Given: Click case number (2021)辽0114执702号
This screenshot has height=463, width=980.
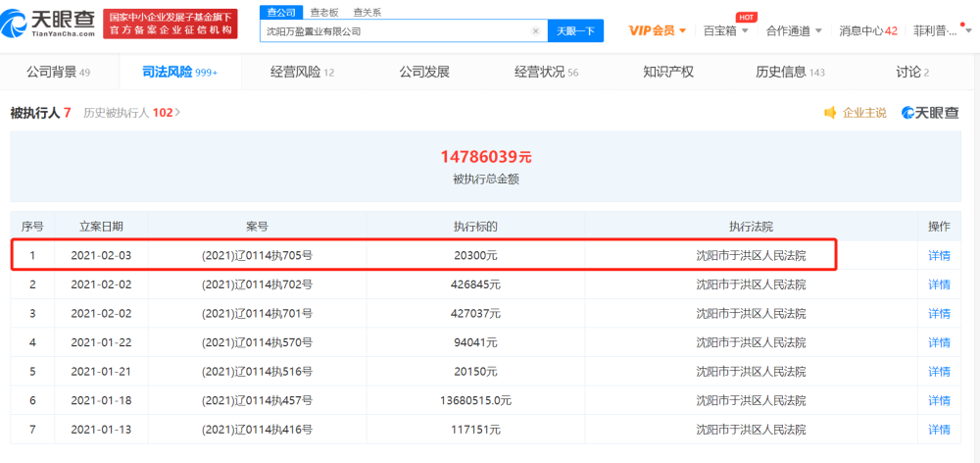Looking at the screenshot, I should (257, 284).
